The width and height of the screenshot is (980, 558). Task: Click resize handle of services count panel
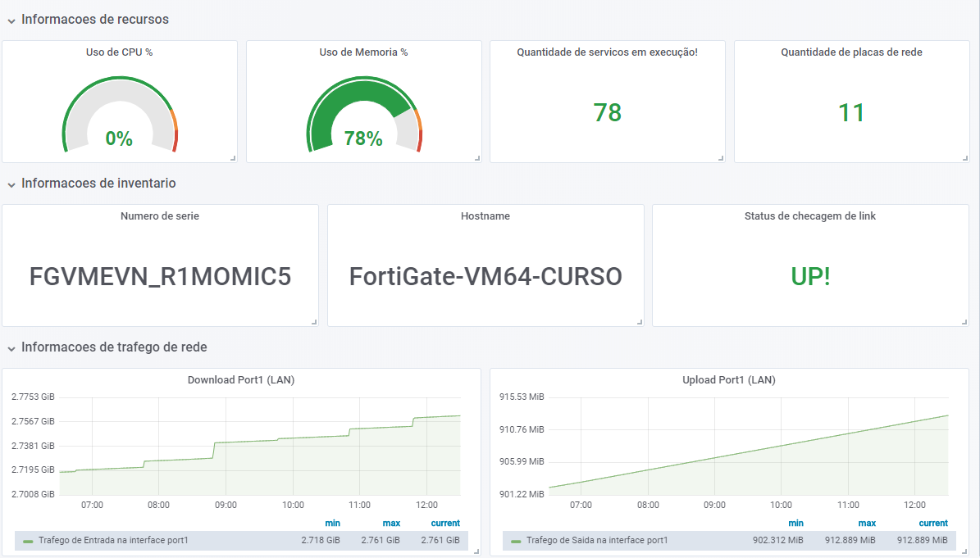721,158
